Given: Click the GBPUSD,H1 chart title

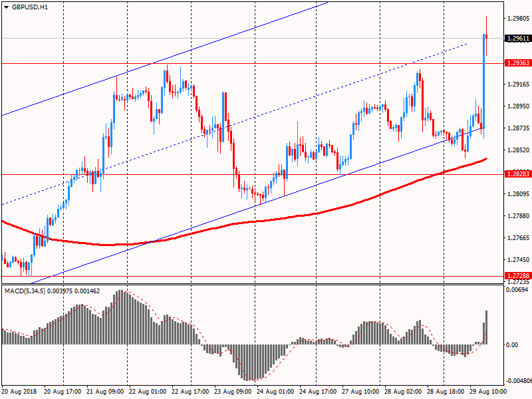Looking at the screenshot, I should 30,7.
